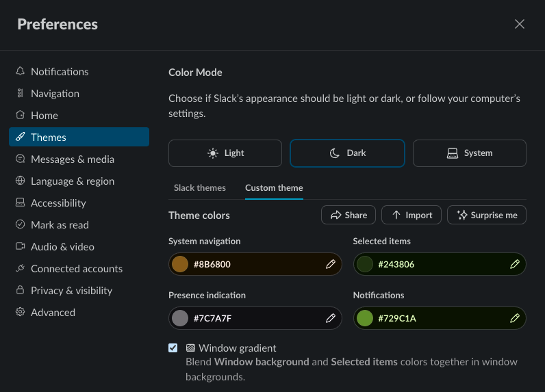The width and height of the screenshot is (545, 392).
Task: Open Mark as read preferences
Action: point(79,224)
